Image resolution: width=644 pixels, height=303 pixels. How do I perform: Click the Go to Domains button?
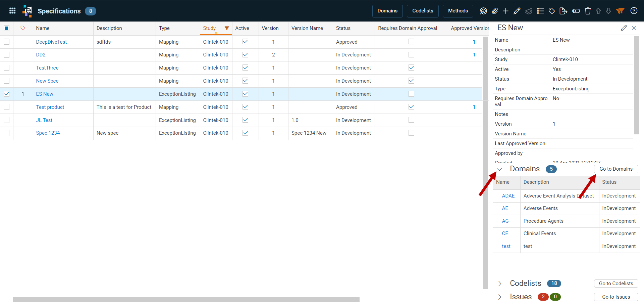[x=616, y=169]
